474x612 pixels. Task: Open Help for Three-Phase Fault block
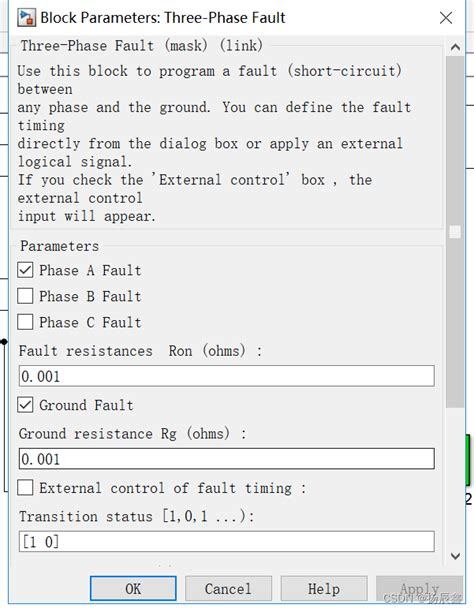[324, 589]
